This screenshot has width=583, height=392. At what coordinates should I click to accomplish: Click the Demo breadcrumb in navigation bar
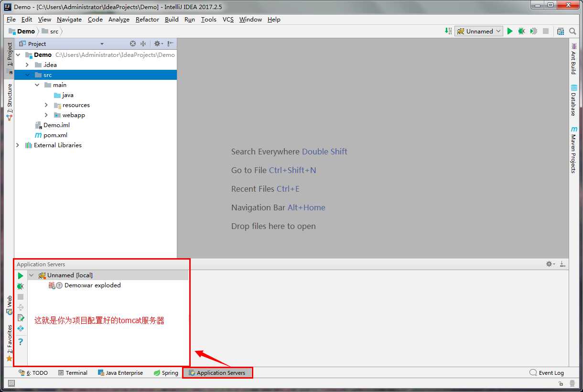pyautogui.click(x=22, y=31)
